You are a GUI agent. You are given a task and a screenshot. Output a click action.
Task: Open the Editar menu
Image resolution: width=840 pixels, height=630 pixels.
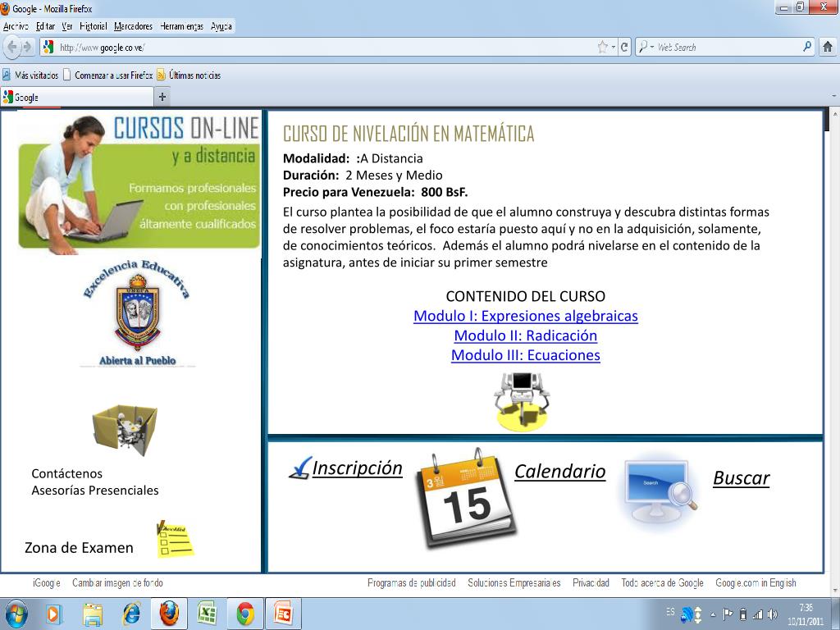click(45, 25)
